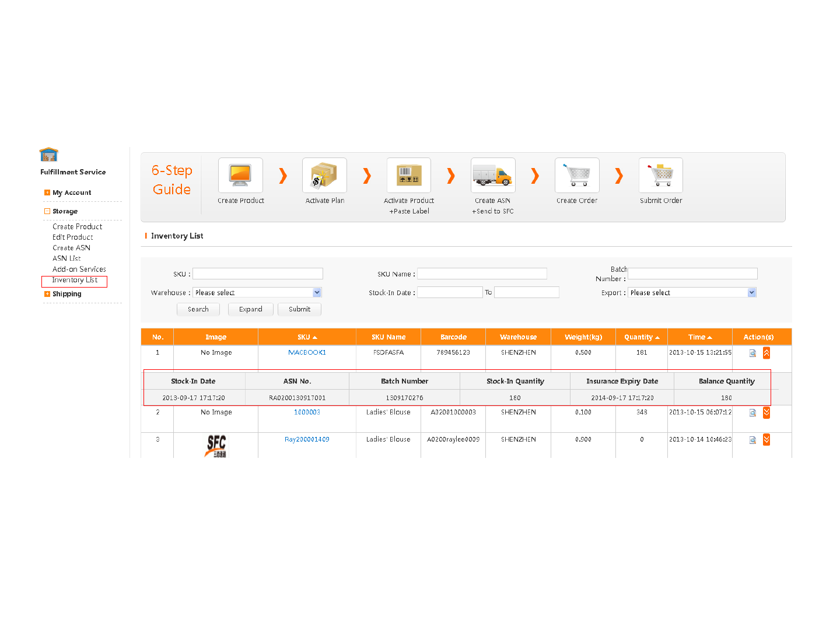840x630 pixels.
Task: Sort table by Quantity column
Action: click(642, 337)
